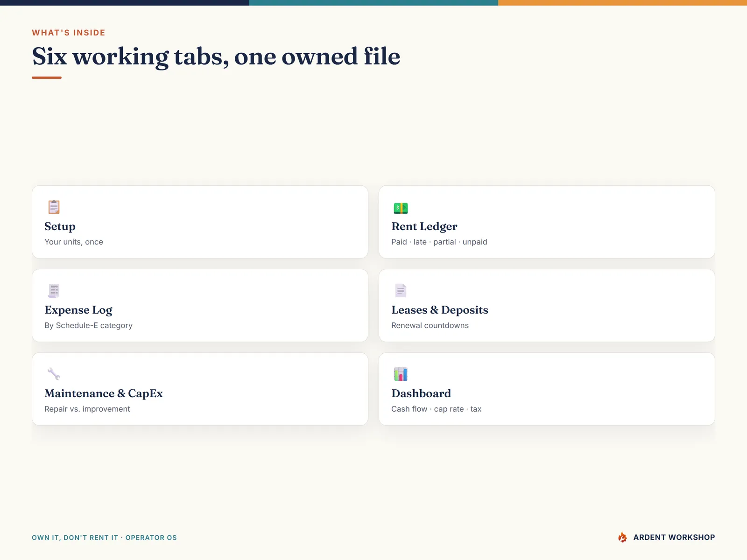
Task: Select the Expense Log title
Action: (x=78, y=310)
